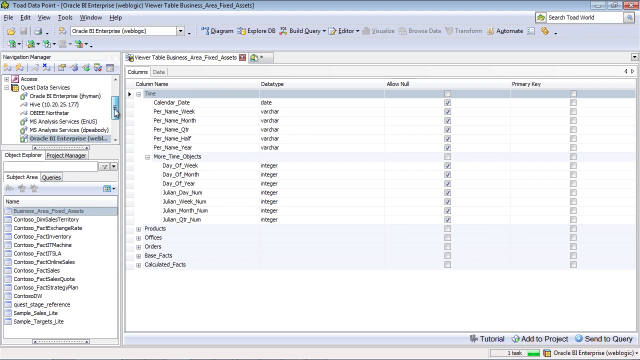Toggle Allow Null for Day_Of_Week
This screenshot has width=640, height=360.
pyautogui.click(x=447, y=166)
